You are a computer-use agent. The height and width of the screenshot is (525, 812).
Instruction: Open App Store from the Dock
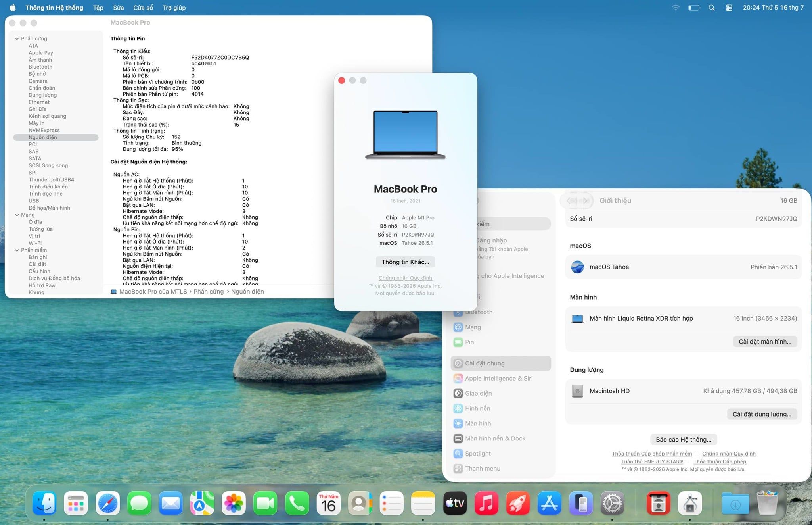(x=550, y=503)
